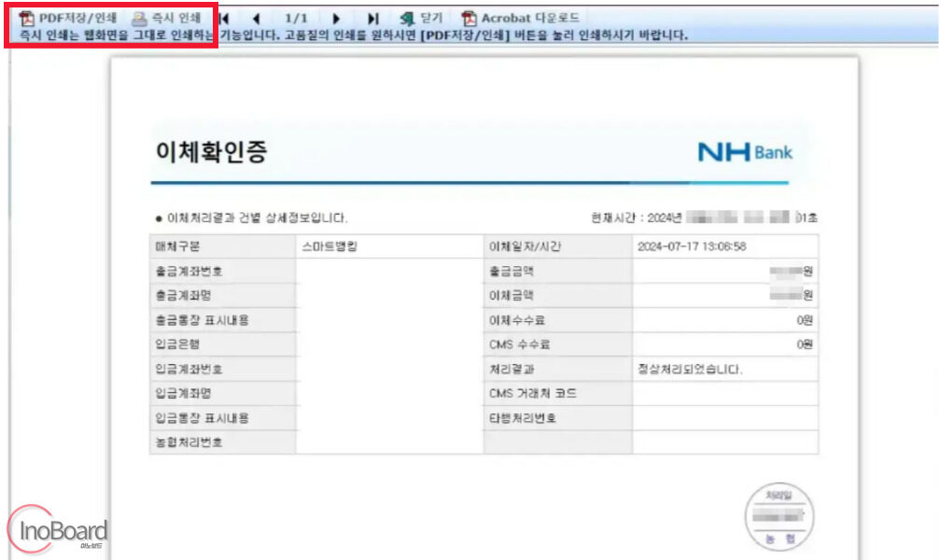Go to next page arrow
Image resolution: width=939 pixels, height=560 pixels.
click(336, 19)
